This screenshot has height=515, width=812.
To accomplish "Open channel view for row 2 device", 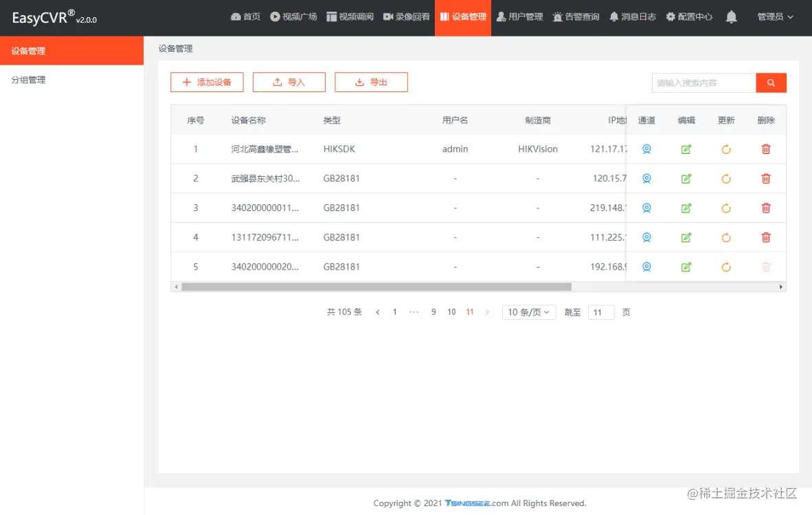I will pos(646,179).
